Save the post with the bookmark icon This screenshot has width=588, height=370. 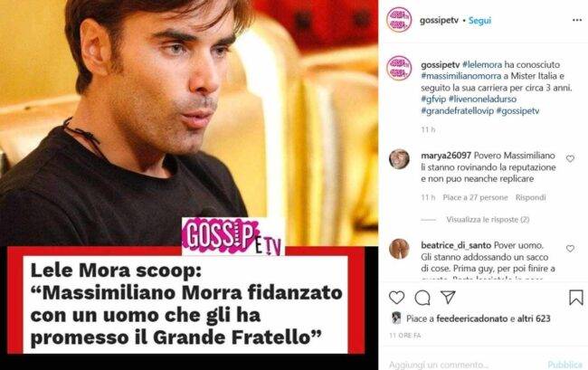576,298
